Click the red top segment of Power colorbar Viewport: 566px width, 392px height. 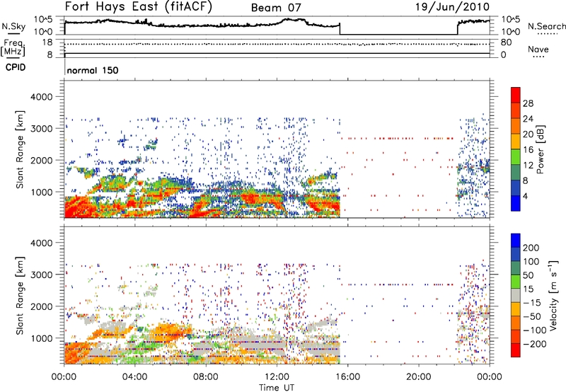(516, 95)
